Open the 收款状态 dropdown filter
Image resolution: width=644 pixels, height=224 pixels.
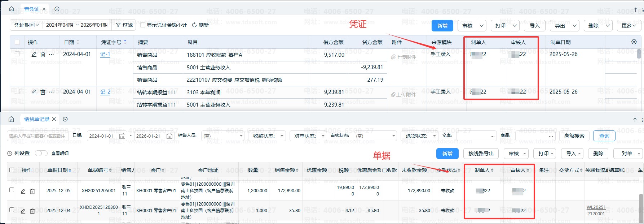(x=267, y=136)
